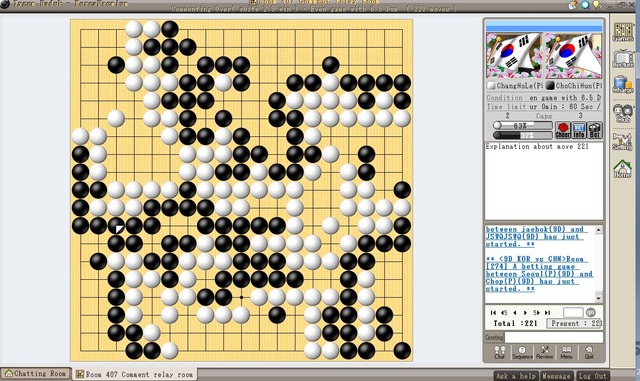The image size is (640, 381).
Task: Click the move number input box
Action: tap(573, 312)
